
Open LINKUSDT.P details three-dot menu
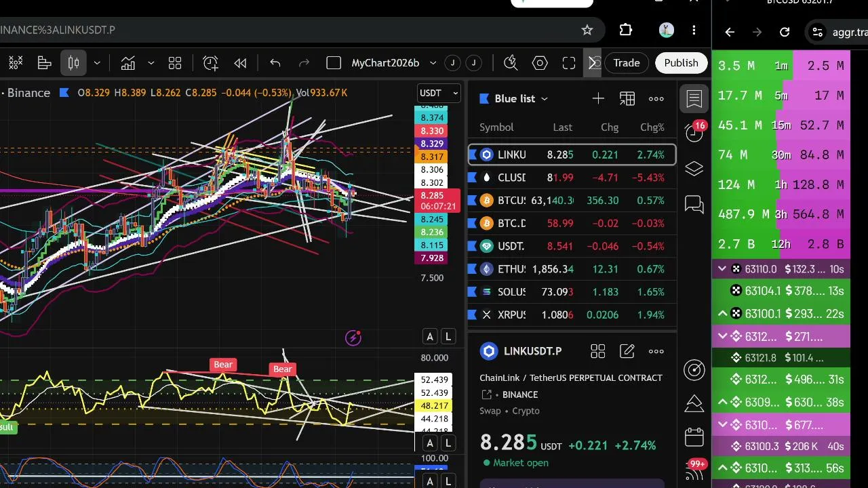656,351
